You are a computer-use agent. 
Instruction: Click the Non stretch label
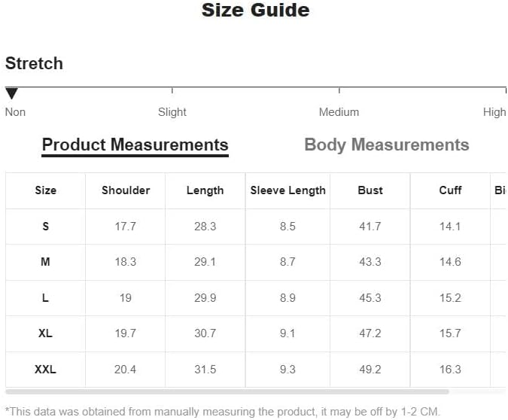tap(15, 112)
